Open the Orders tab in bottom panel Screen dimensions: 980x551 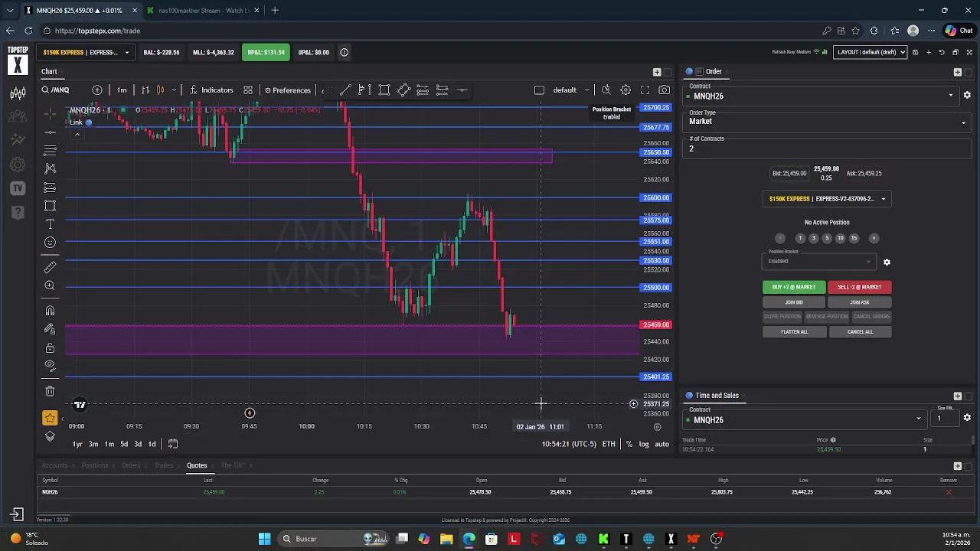(131, 465)
